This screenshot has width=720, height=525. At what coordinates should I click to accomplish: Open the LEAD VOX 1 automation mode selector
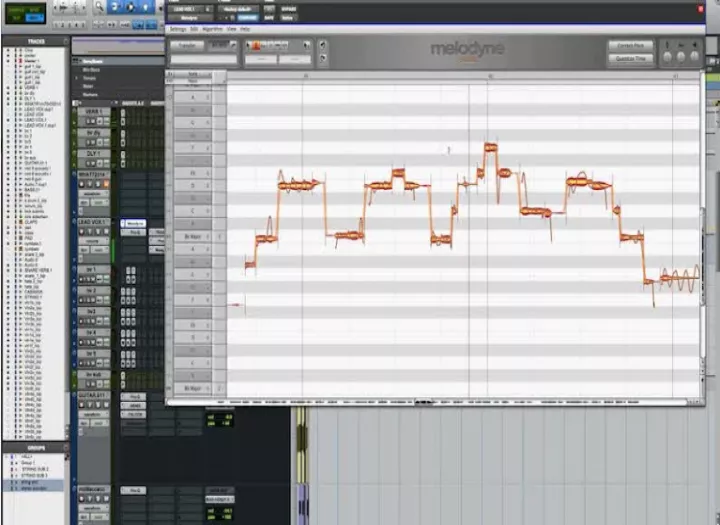(98, 250)
